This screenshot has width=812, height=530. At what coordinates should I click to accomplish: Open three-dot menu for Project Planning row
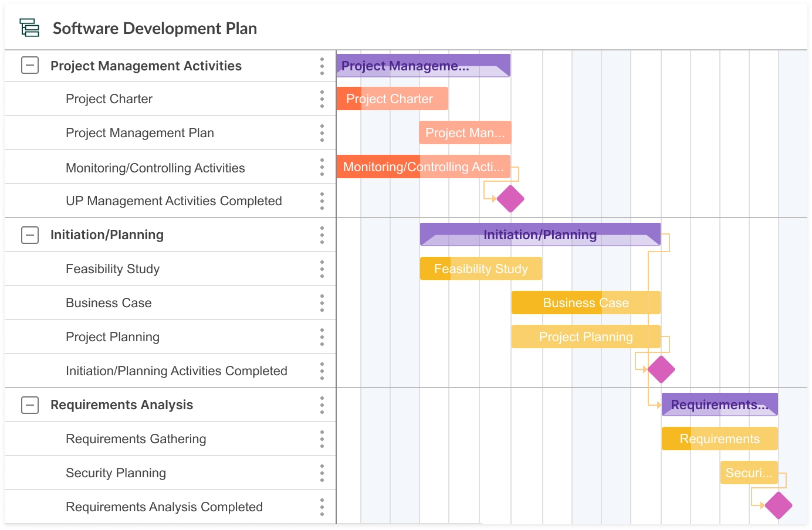coord(322,337)
